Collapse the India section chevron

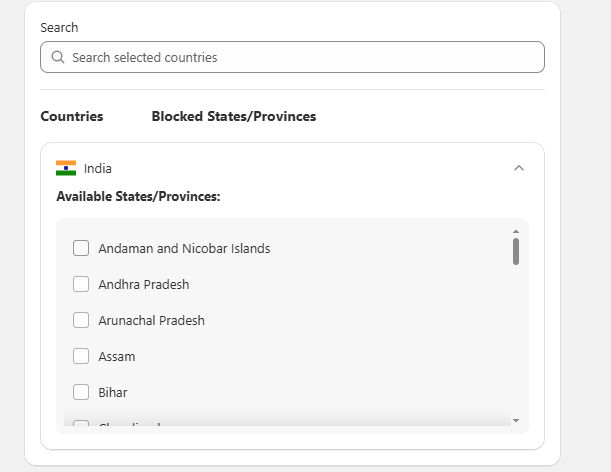[x=519, y=168]
